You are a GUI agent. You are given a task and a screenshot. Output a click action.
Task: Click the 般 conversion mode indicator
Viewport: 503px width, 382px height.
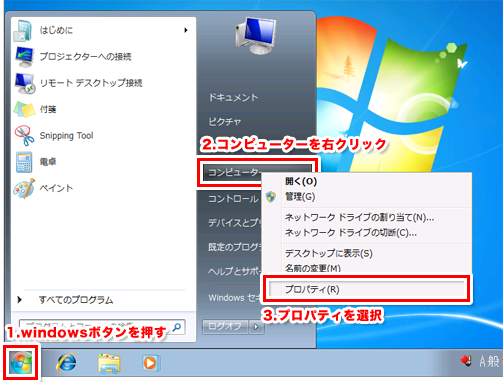pyautogui.click(x=492, y=361)
